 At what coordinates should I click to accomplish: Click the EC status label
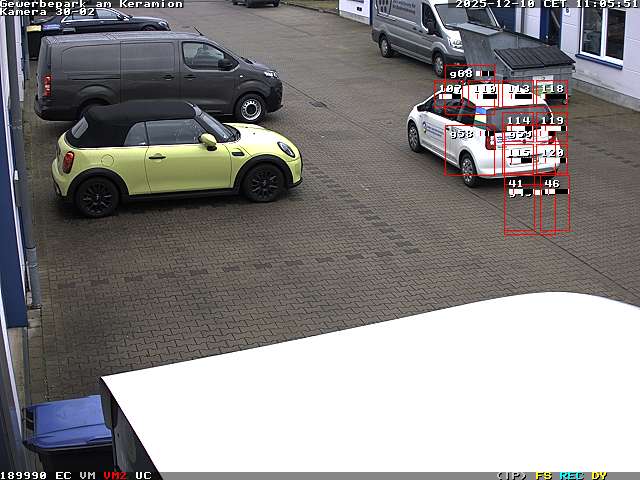63,475
